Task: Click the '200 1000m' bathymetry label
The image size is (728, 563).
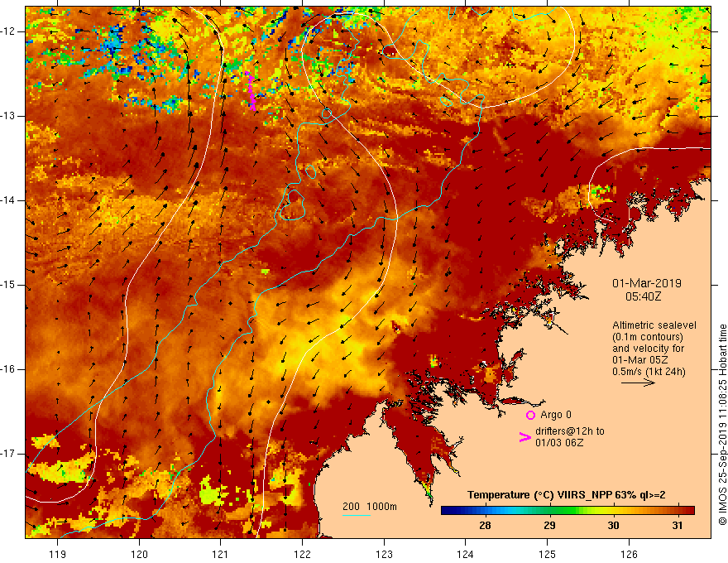Action: (x=370, y=507)
